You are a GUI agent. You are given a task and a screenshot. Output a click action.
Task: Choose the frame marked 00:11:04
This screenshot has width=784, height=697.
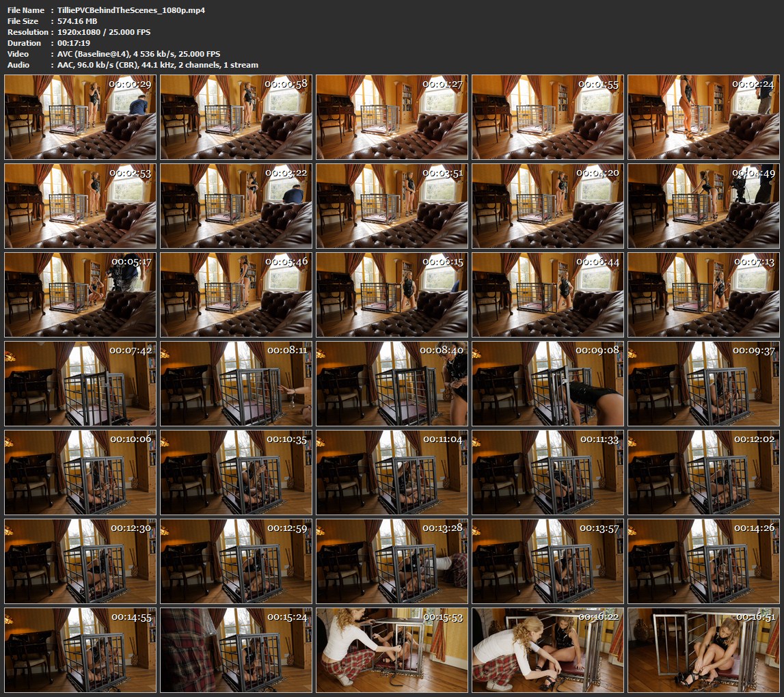coord(392,472)
